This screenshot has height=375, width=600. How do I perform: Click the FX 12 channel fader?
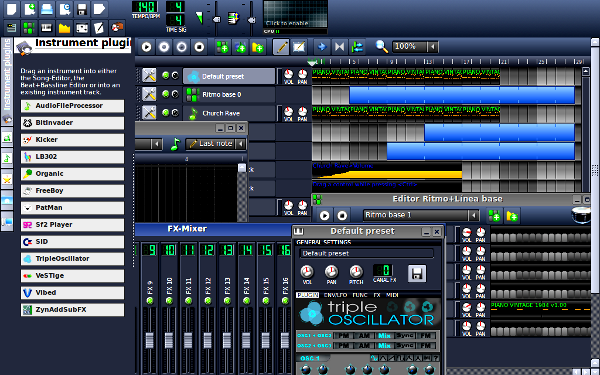point(208,340)
